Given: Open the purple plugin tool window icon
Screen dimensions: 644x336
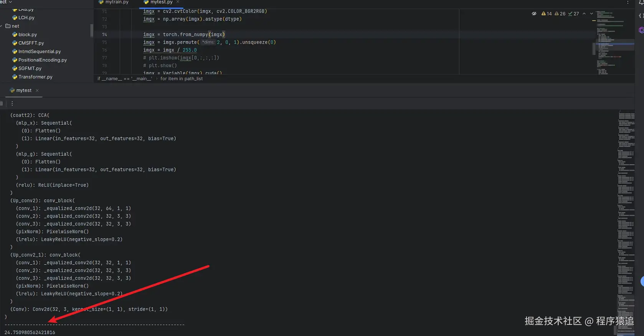Looking at the screenshot, I should (x=641, y=30).
